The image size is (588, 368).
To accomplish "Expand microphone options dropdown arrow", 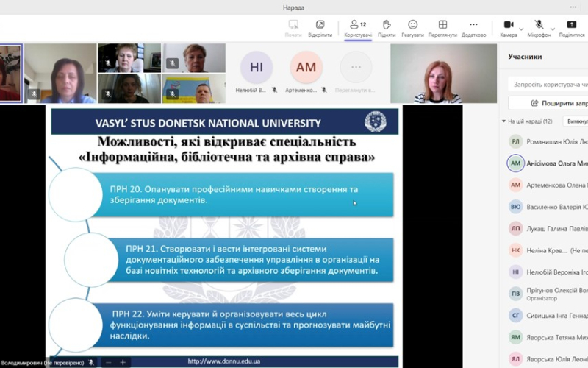I will [553, 29].
